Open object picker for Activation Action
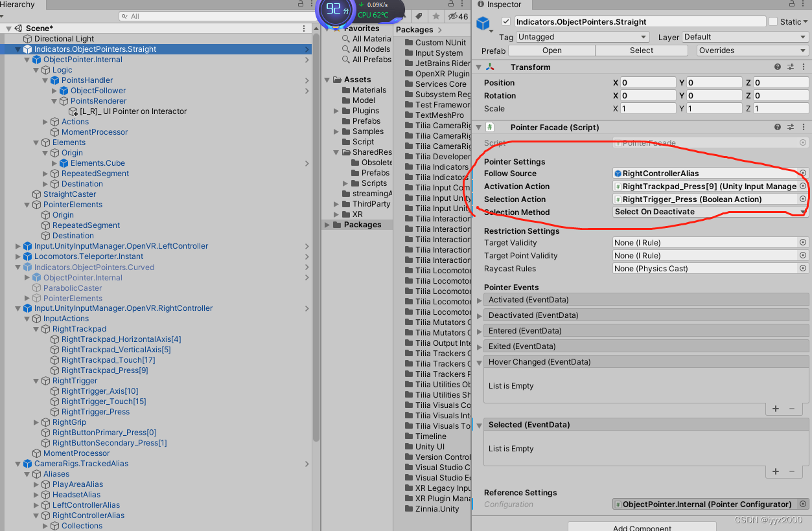Image resolution: width=812 pixels, height=531 pixels. 803,186
